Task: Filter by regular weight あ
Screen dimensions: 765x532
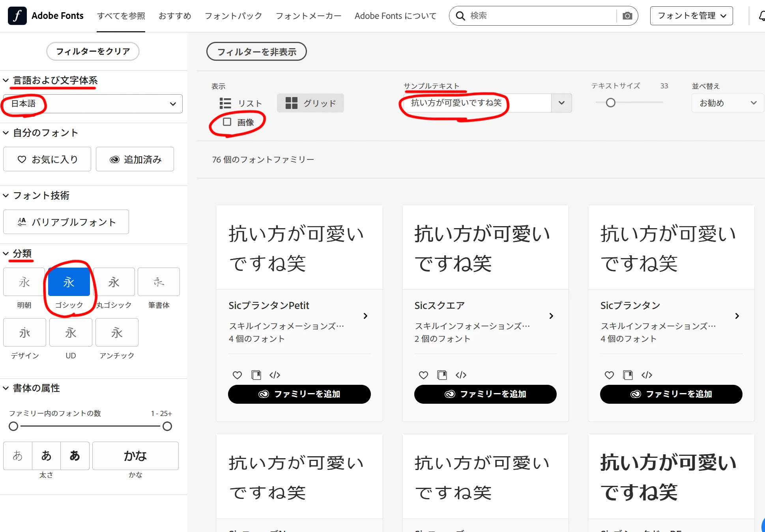Action: click(46, 456)
